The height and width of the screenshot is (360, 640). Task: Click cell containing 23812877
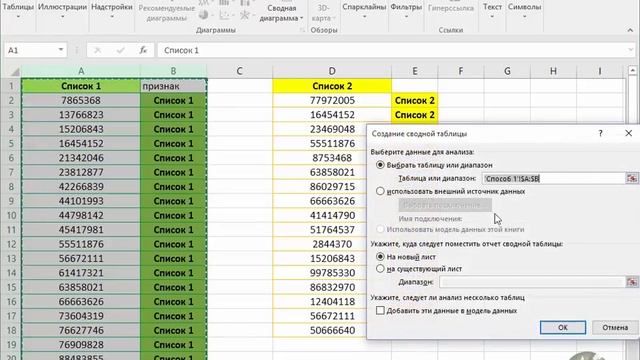pos(81,172)
